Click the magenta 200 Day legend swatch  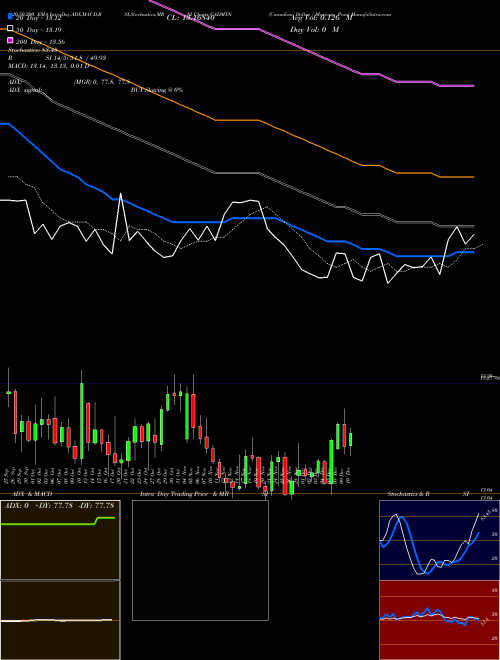10,41
